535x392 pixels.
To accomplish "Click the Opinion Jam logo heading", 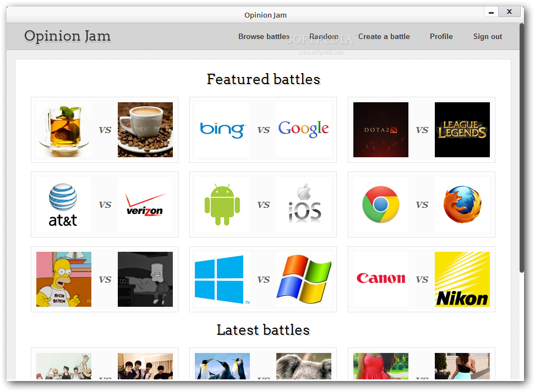I will [x=68, y=36].
